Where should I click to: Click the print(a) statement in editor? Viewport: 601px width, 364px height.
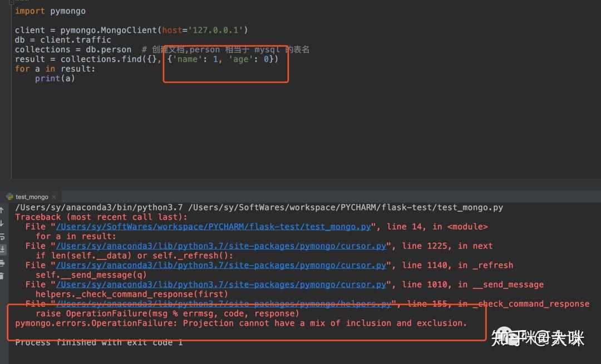(55, 78)
